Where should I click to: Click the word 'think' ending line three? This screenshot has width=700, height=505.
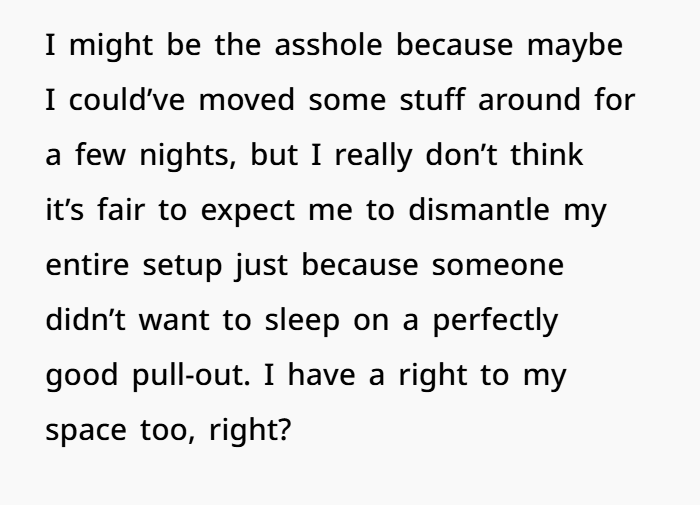pos(547,154)
